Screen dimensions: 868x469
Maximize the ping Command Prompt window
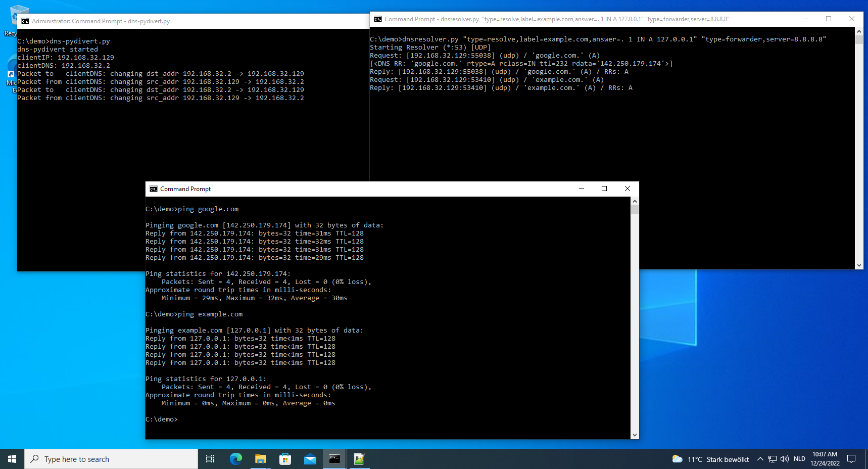[604, 189]
